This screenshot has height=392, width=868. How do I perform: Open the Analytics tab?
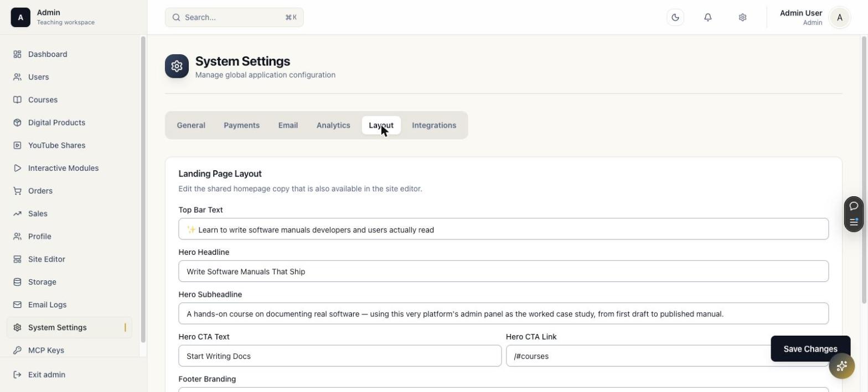(x=333, y=125)
